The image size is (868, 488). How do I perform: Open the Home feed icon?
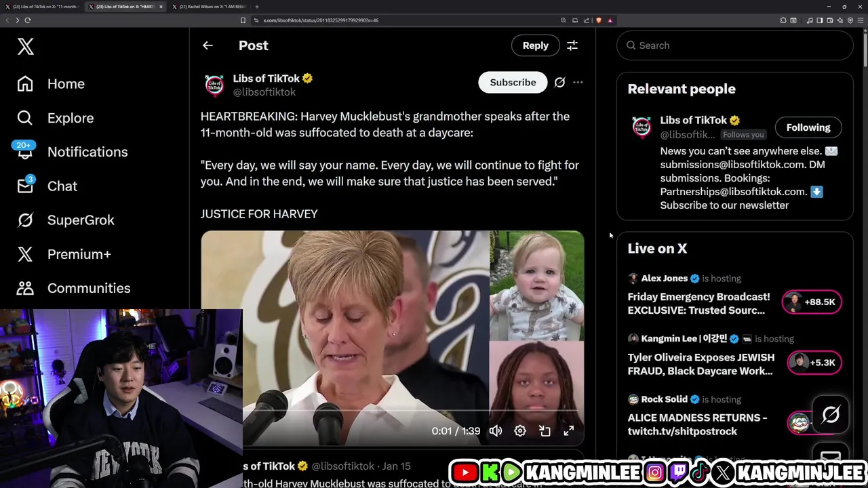[25, 84]
